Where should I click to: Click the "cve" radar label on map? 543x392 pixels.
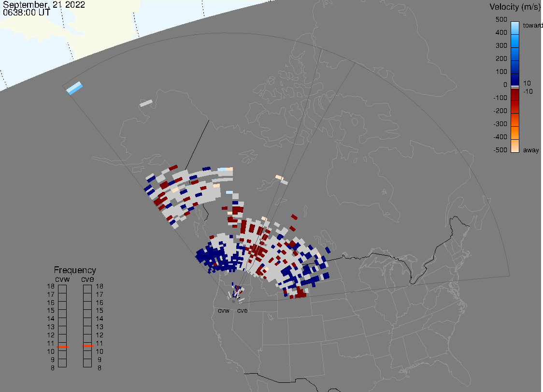[x=243, y=310]
